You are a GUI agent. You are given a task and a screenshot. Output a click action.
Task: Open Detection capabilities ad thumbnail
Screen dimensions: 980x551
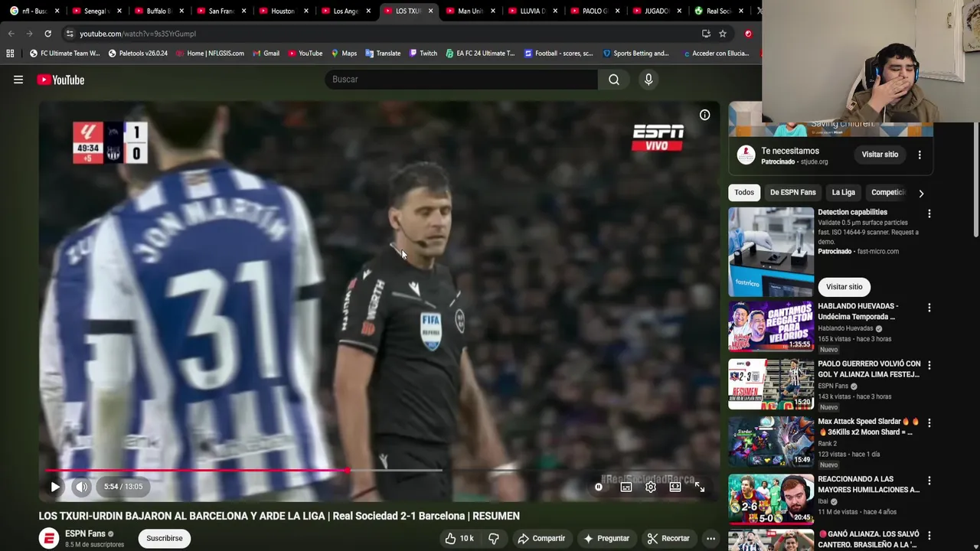pos(771,252)
